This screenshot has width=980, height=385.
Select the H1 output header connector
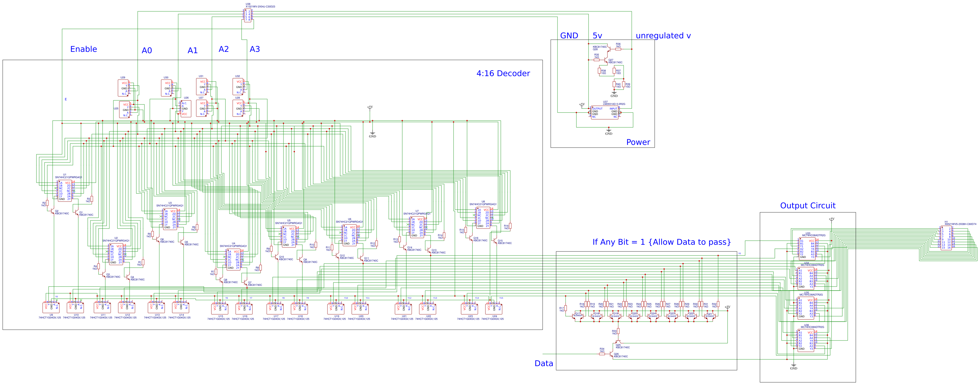946,238
